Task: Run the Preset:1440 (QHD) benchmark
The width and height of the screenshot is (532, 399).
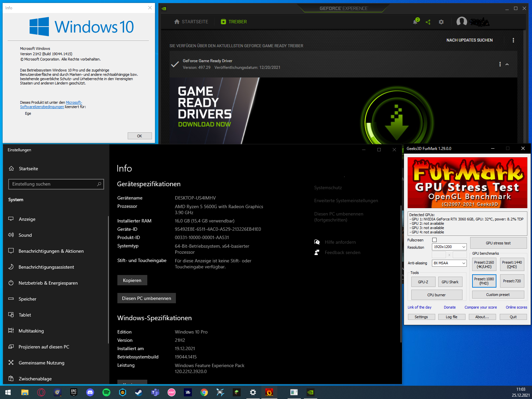Action: click(x=512, y=264)
